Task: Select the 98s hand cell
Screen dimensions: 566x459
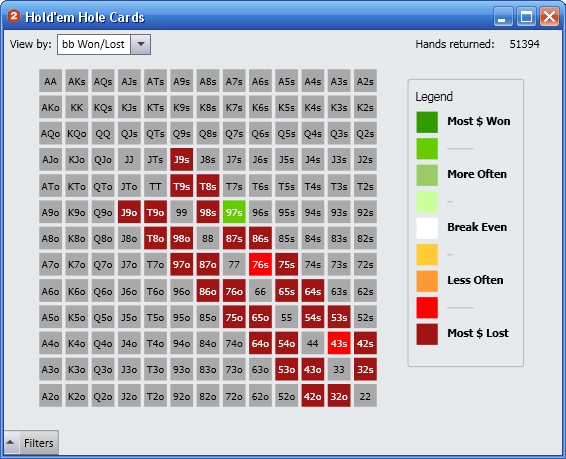Action: [208, 212]
